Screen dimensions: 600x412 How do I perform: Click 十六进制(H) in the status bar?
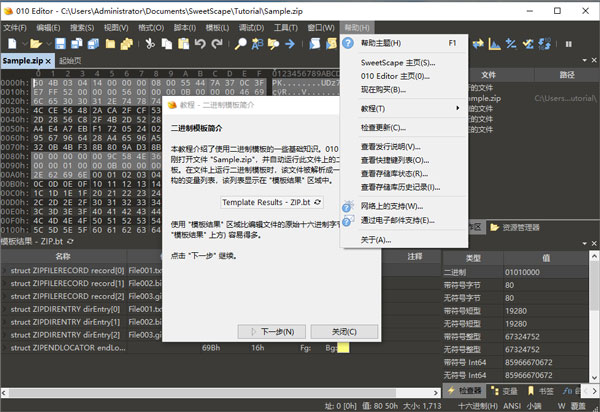[x=478, y=405]
